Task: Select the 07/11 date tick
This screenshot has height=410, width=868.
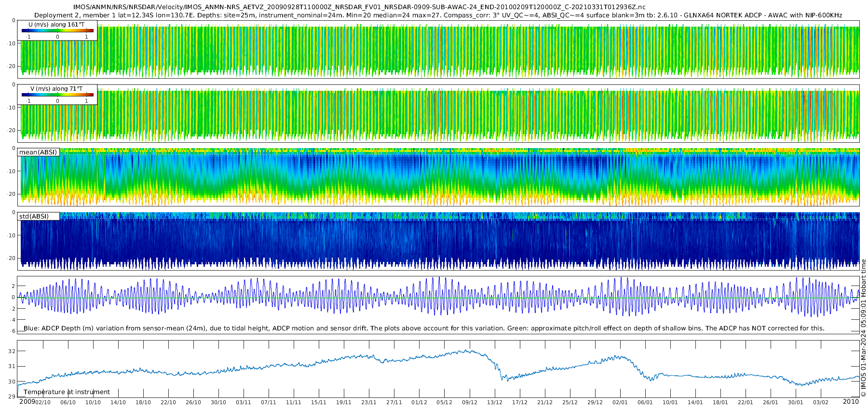Action: coord(269,402)
